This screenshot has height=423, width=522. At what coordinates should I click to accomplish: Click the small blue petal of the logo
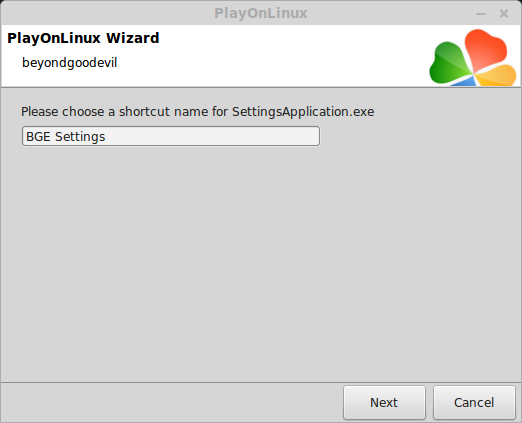(x=464, y=81)
